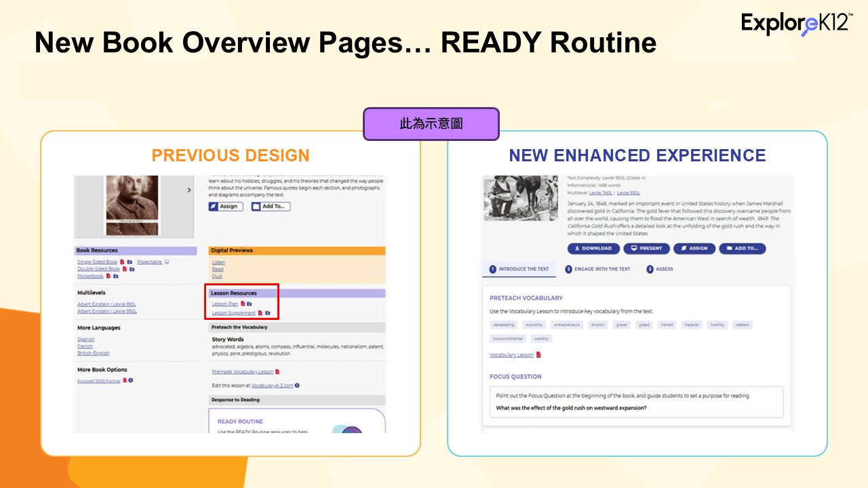The height and width of the screenshot is (488, 868).
Task: Open Pocketbook link
Action: coord(90,276)
